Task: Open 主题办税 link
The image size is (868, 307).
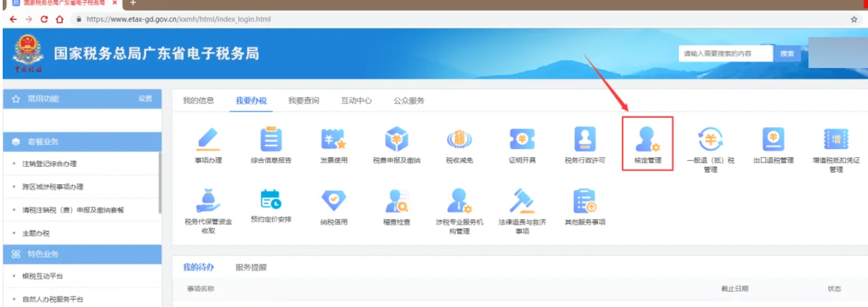Action: pyautogui.click(x=36, y=233)
